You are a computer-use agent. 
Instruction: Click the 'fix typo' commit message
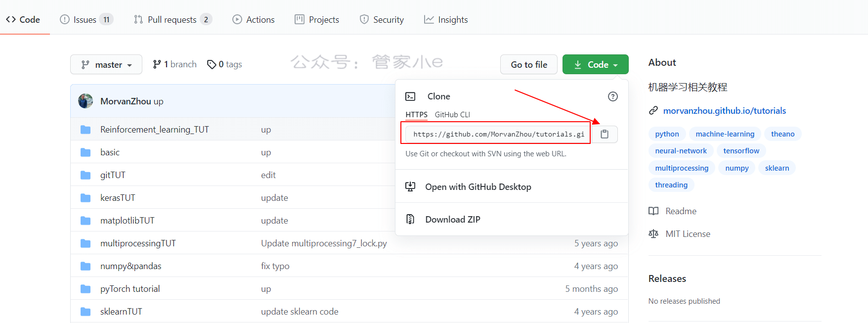(x=275, y=266)
